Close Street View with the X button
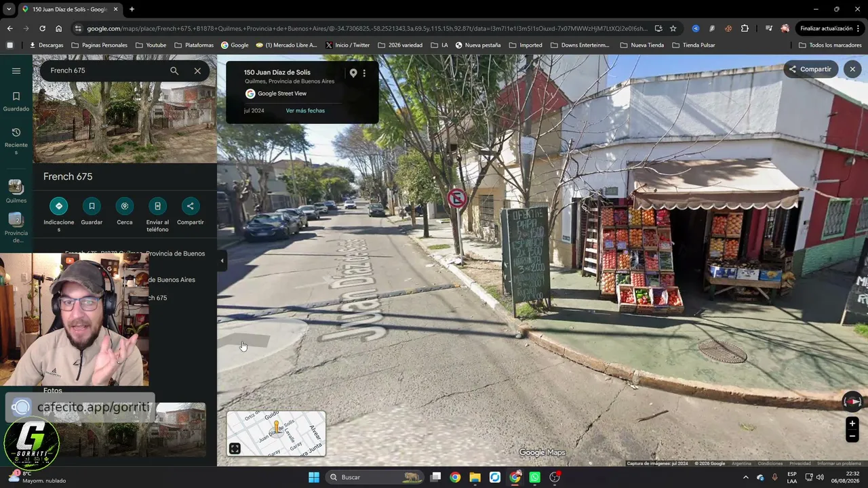This screenshot has height=488, width=868. tap(852, 69)
